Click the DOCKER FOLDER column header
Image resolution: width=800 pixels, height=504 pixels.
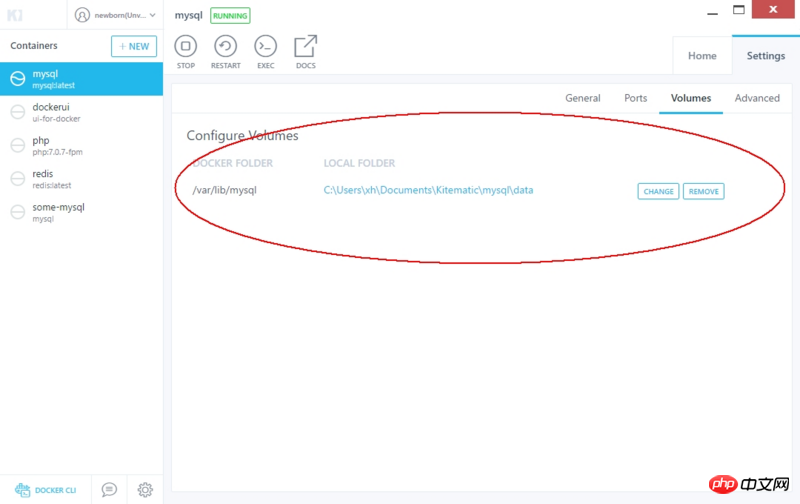pyautogui.click(x=233, y=163)
